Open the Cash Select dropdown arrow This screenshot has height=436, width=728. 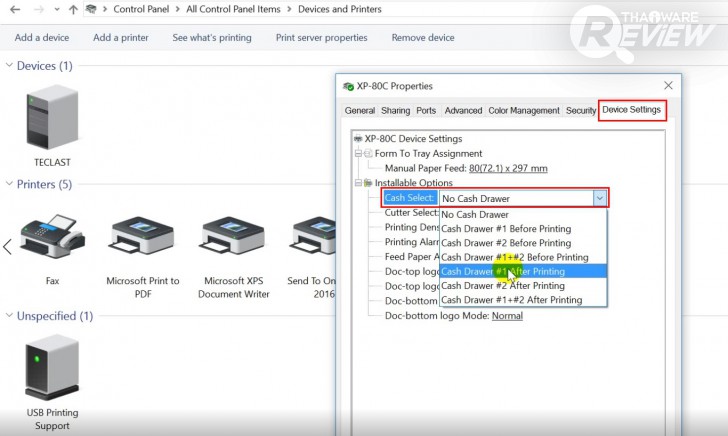pos(599,198)
